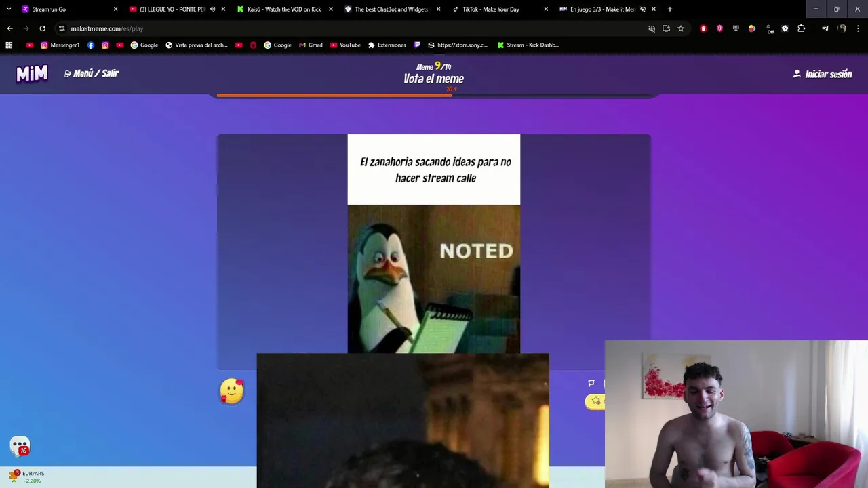
Task: Click the muted site sound icon in address bar
Action: 652,28
